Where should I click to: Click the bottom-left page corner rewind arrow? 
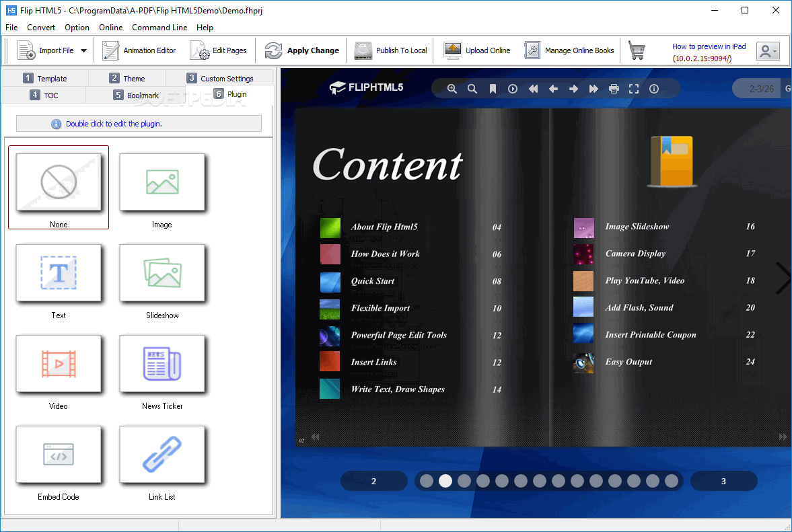[315, 437]
